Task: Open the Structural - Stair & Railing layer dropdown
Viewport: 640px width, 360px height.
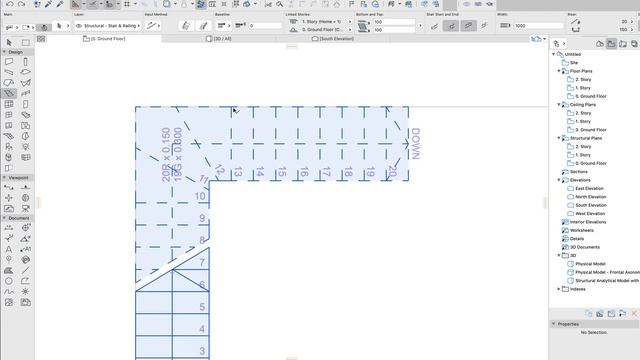Action: click(108, 26)
